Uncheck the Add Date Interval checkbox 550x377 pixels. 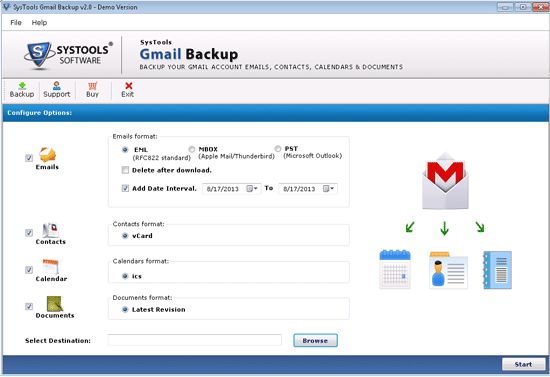pos(125,189)
